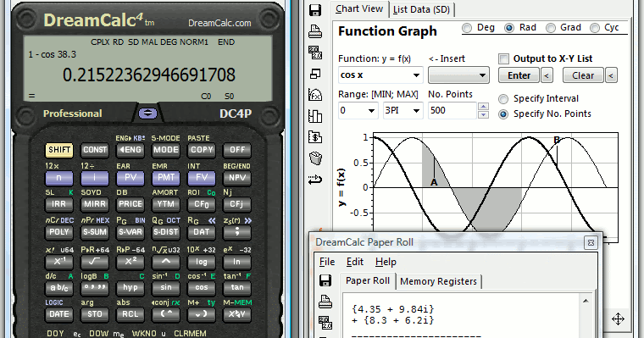Click the SHIFT key on the calculator

[59, 150]
